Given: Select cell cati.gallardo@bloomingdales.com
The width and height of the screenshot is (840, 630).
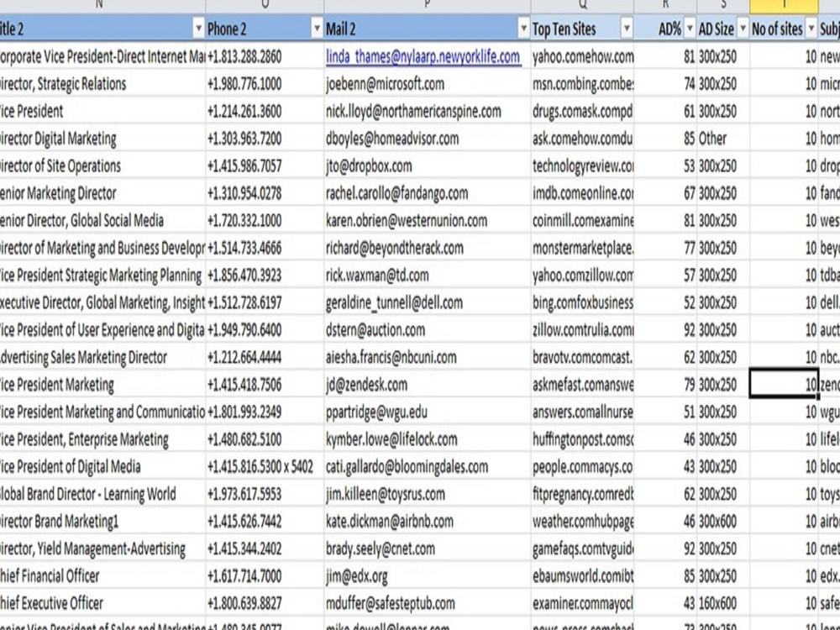Looking at the screenshot, I should pyautogui.click(x=427, y=466).
